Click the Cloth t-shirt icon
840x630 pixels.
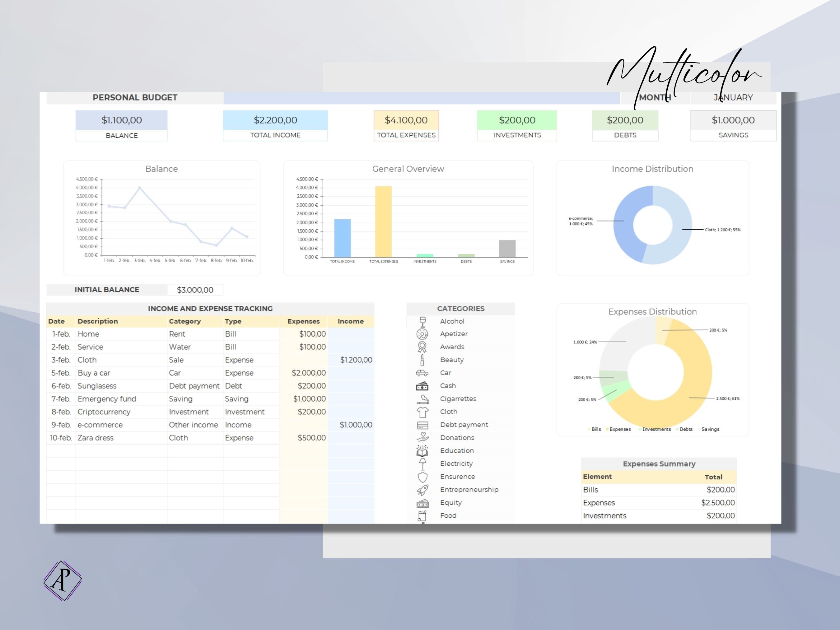click(423, 412)
